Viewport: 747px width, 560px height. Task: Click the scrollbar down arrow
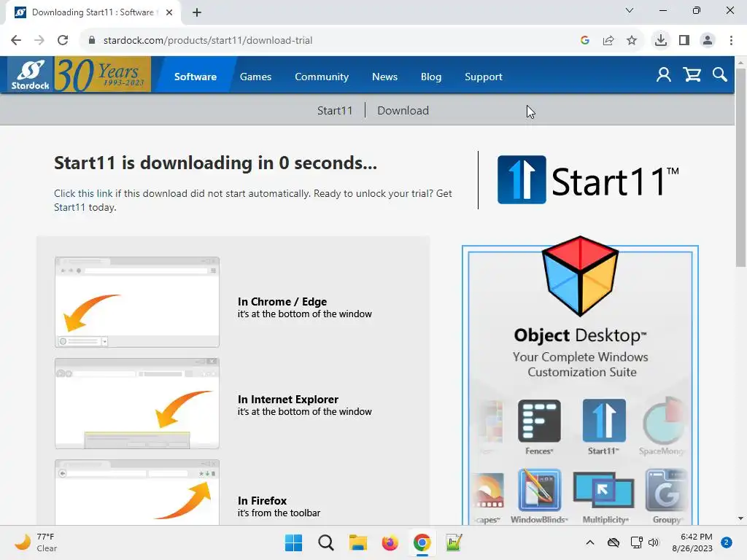point(741,518)
